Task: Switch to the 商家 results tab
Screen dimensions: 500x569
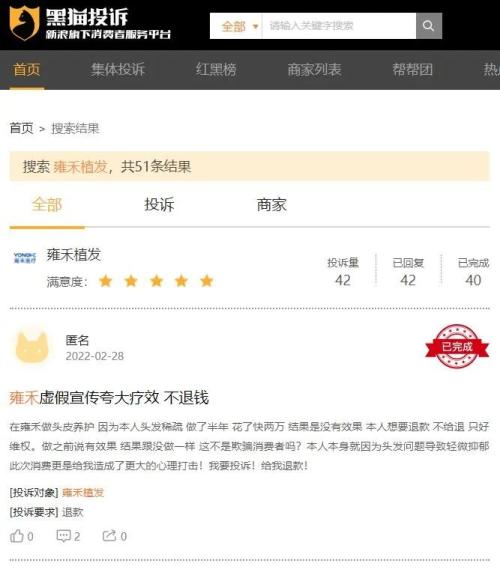Action: [x=272, y=205]
